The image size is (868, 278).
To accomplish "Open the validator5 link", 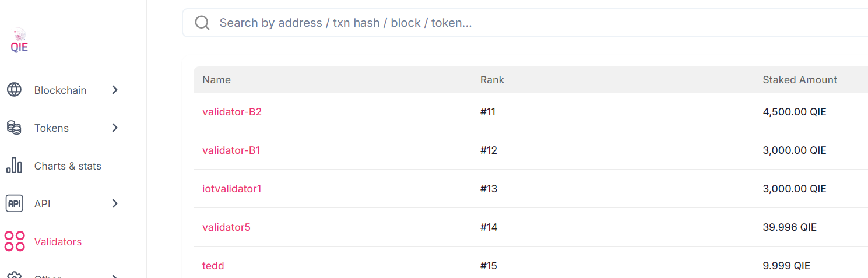I will [226, 227].
